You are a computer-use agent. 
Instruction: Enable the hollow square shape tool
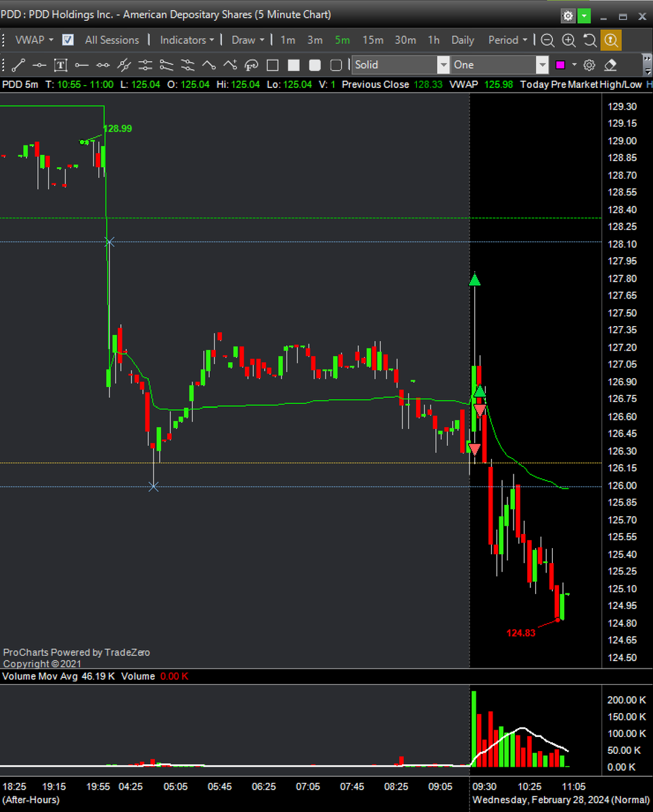pos(274,65)
